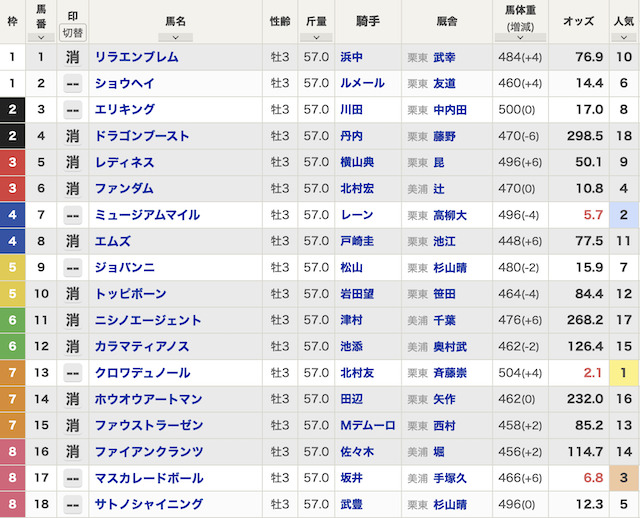
Task: Click the 性齢 column header
Action: pyautogui.click(x=280, y=21)
